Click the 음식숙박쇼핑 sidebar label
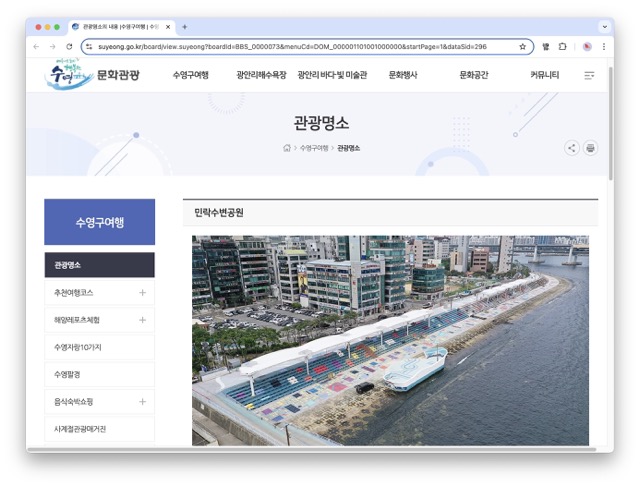640x487 pixels. 73,402
